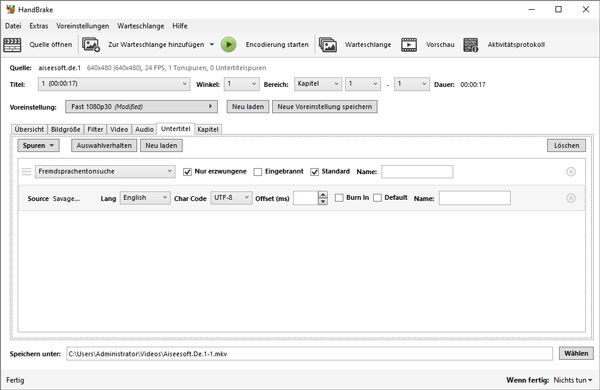Open the Voreinstellungen menu
Screen dimensions: 600x390
pos(83,26)
